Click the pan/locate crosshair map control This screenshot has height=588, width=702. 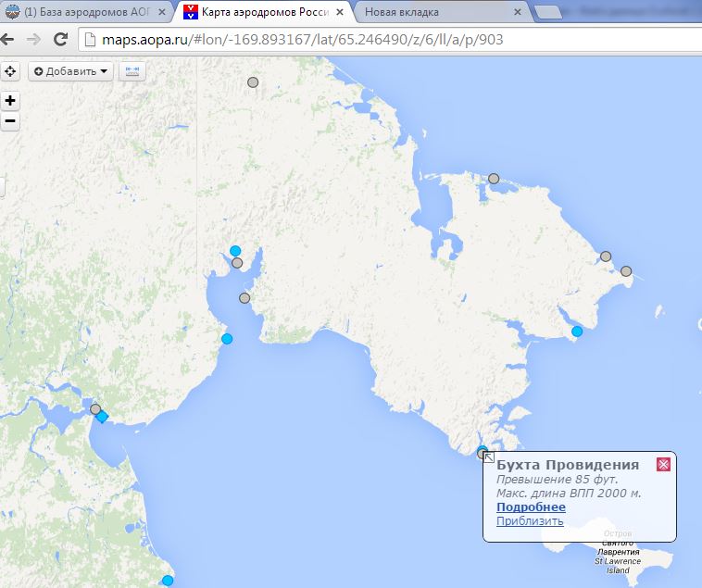[x=10, y=71]
